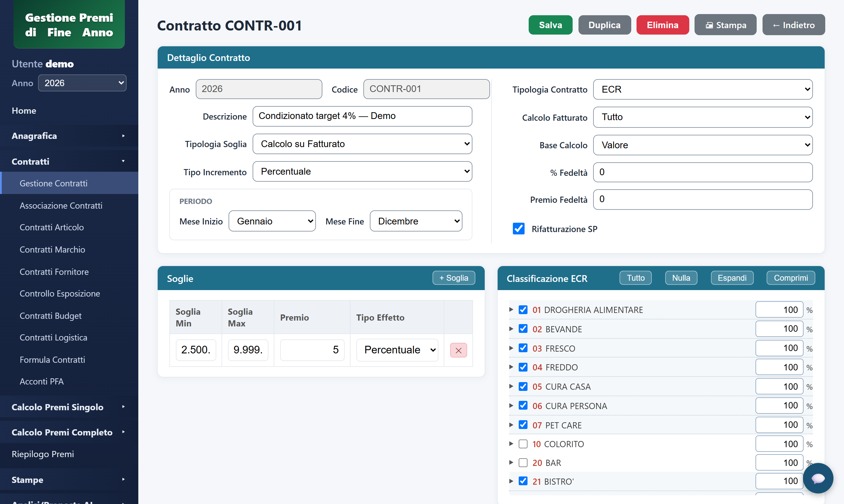Click the Espandi button
Screen dimensions: 844x504
coord(732,278)
